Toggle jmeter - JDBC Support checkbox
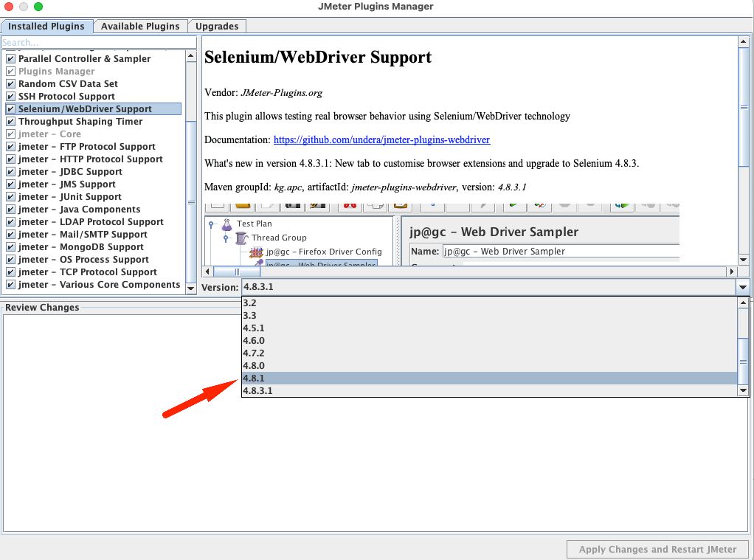The image size is (754, 560). point(10,171)
